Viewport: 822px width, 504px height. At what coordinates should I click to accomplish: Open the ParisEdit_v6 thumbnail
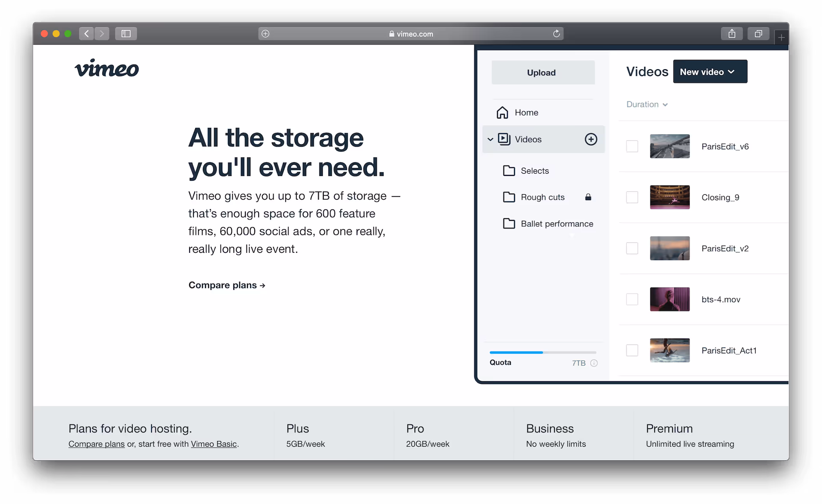coord(670,146)
